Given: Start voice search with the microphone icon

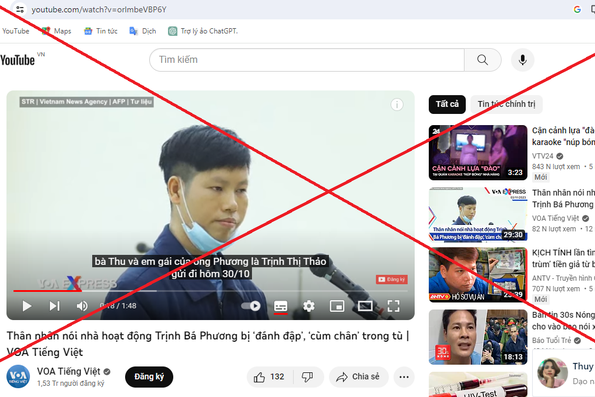Looking at the screenshot, I should [x=523, y=60].
